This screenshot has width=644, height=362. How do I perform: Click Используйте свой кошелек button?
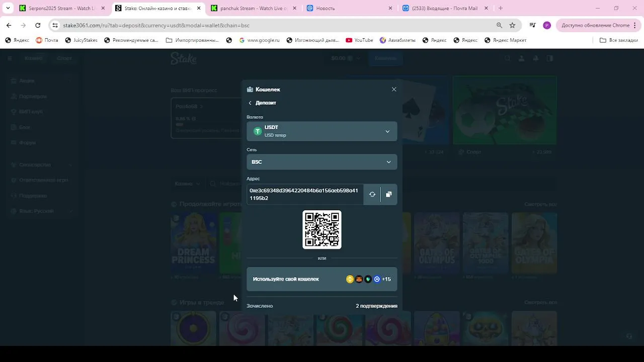point(322,279)
